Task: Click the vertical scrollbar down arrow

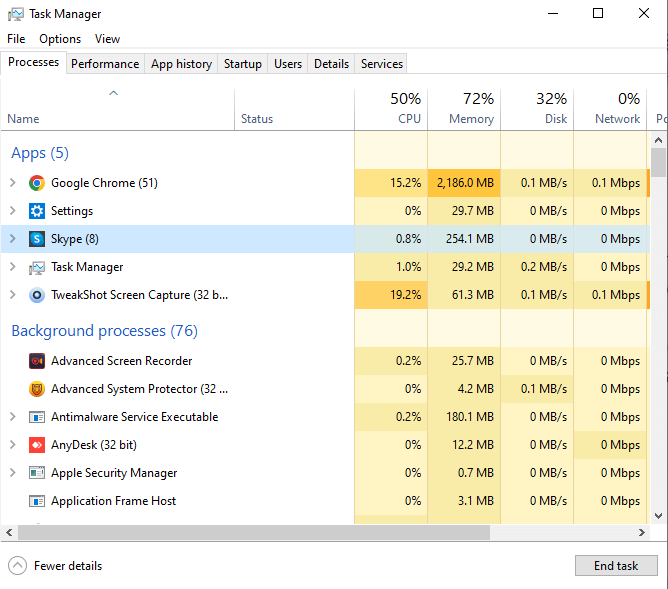Action: [658, 516]
